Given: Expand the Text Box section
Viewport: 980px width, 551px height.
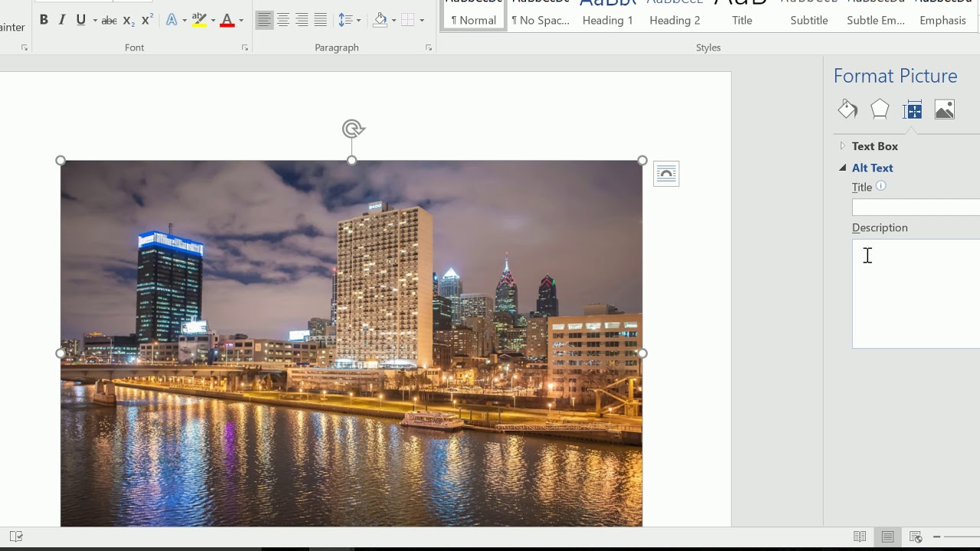Looking at the screenshot, I should [875, 146].
